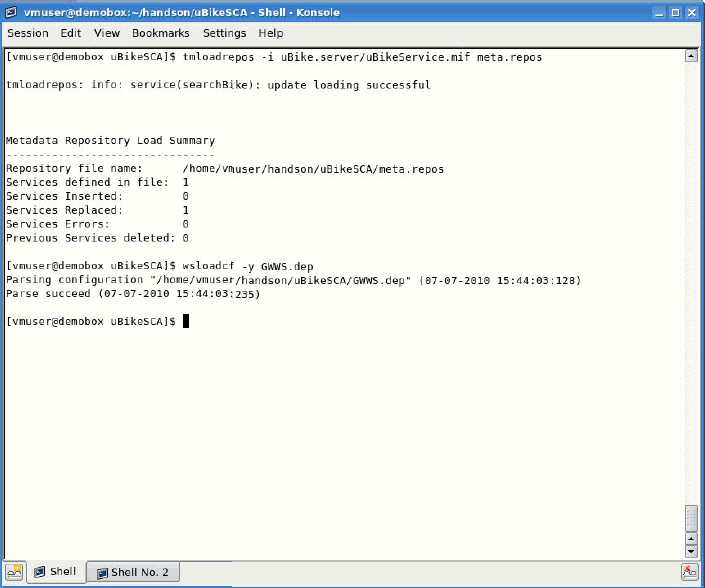Click the terminal scrollbar up arrow at the top
Screen dimensions: 705x588
(x=691, y=56)
